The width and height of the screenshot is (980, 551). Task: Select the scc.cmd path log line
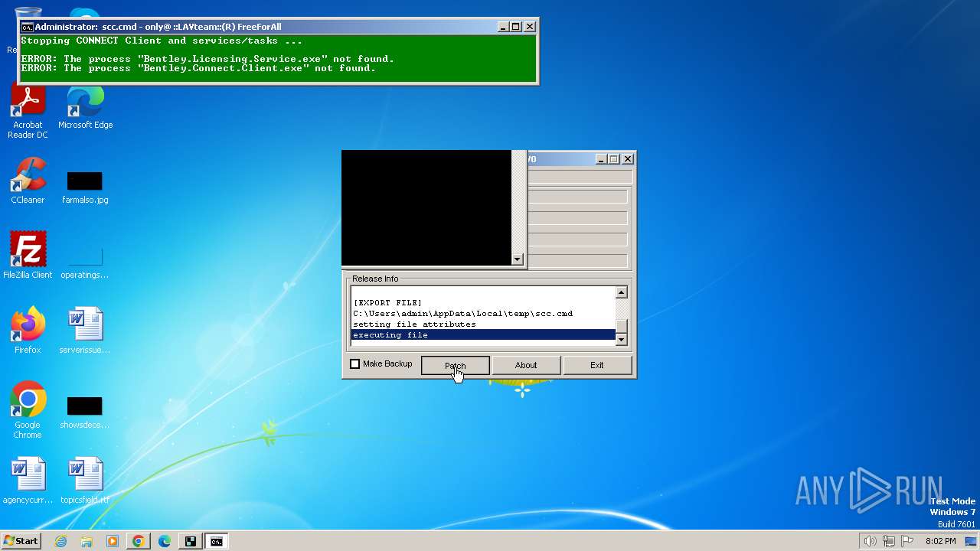[483, 314]
